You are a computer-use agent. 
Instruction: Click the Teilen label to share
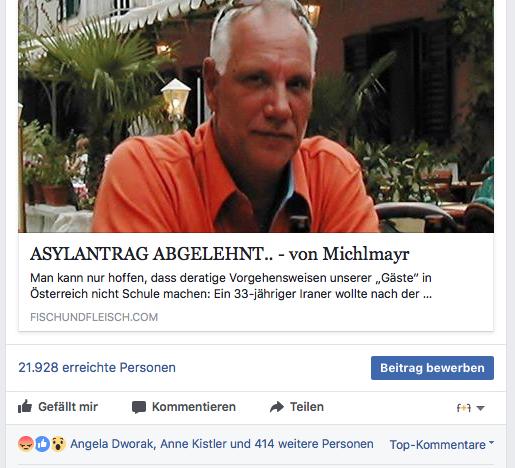coord(307,407)
